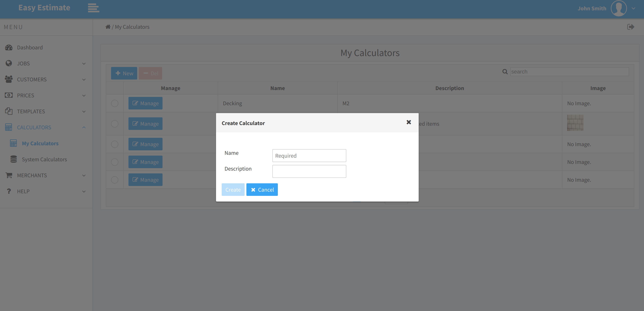
Task: Click Manage button in the third row
Action: [145, 144]
